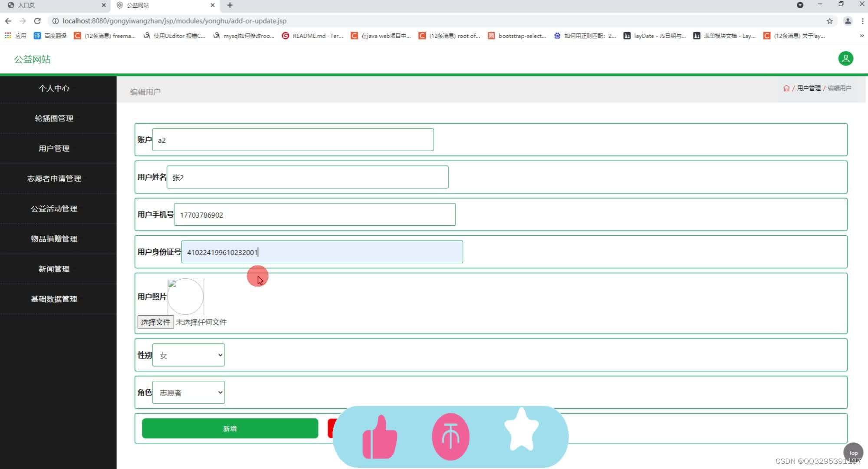Open 志愿者申请管理 in sidebar

click(x=54, y=178)
